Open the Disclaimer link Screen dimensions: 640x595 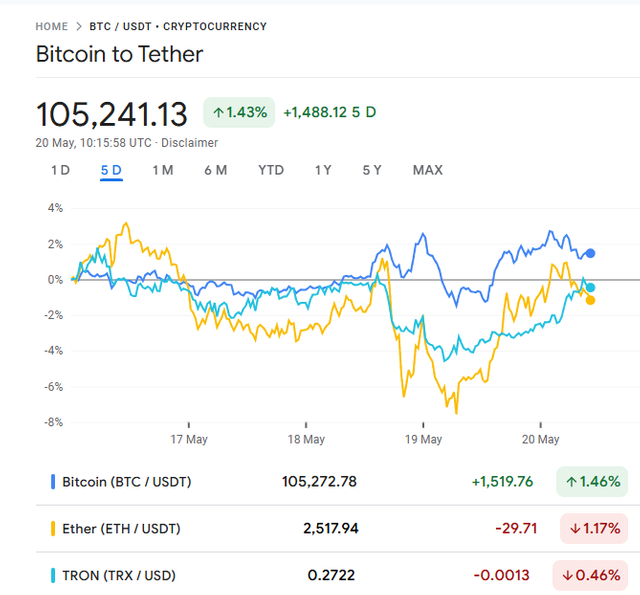[189, 143]
